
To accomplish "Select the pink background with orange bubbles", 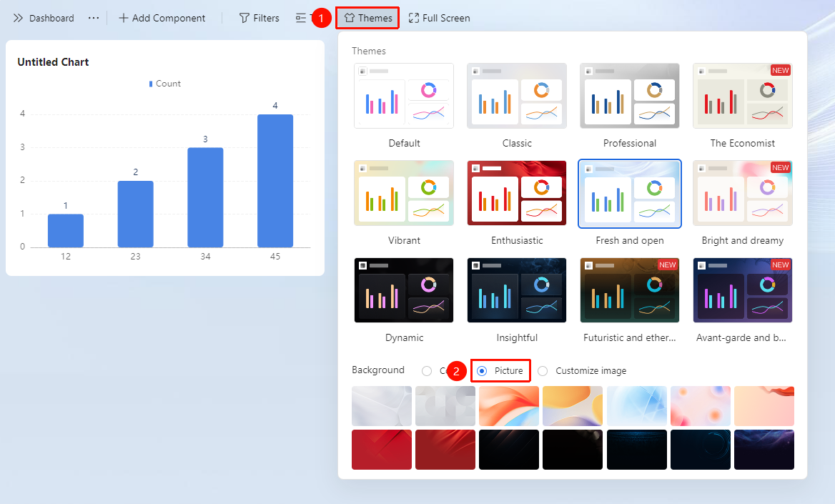I will [701, 406].
